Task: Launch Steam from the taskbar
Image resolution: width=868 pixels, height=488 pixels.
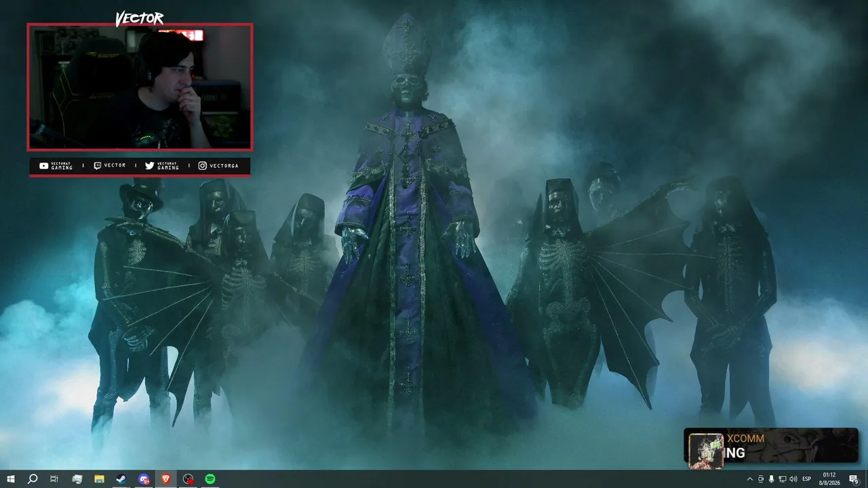Action: (121, 479)
